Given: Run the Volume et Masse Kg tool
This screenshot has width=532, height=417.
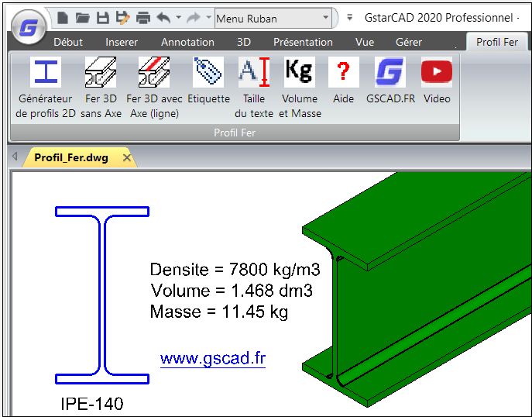Looking at the screenshot, I should [300, 88].
